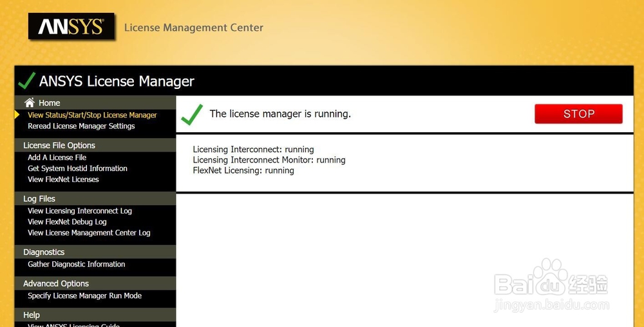Screen dimensions: 644x327
Task: Click 'FlexNet Licensing: running' status line
Action: coord(243,170)
